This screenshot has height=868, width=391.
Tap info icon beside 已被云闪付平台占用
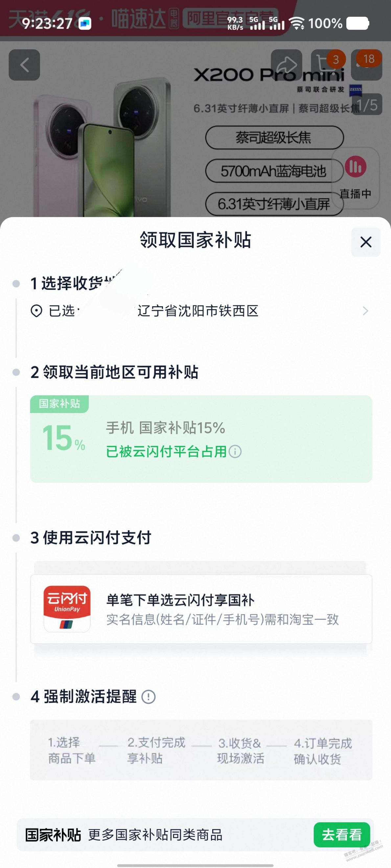[x=235, y=451]
